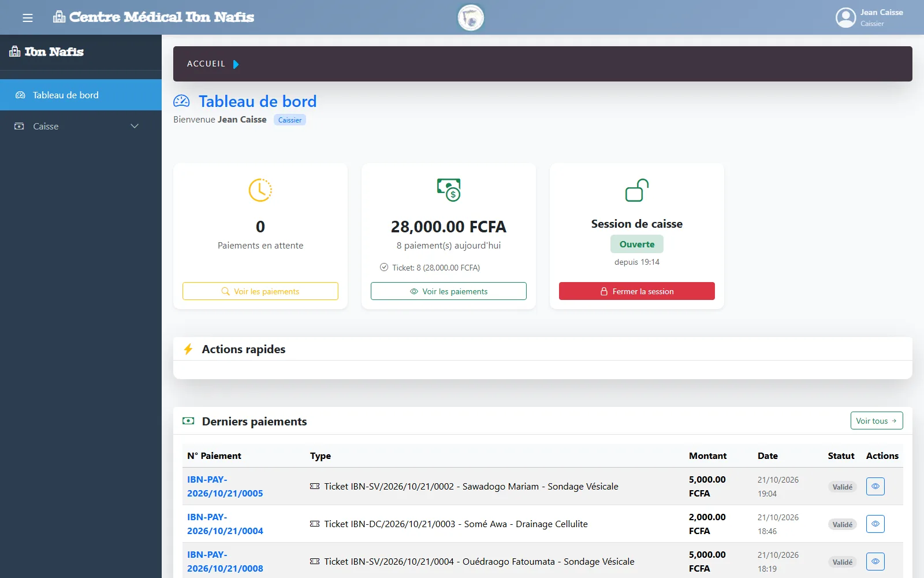View details of the Ouédraogo Fatoumata payment
This screenshot has height=578, width=924.
coord(875,561)
